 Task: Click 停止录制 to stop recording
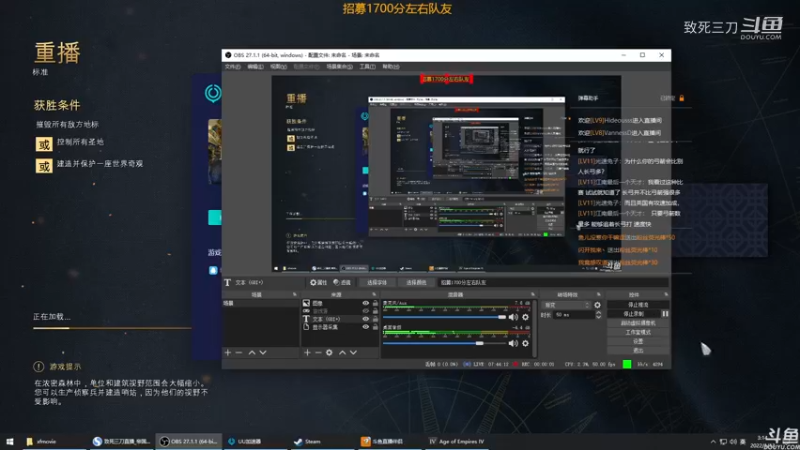[x=633, y=314]
